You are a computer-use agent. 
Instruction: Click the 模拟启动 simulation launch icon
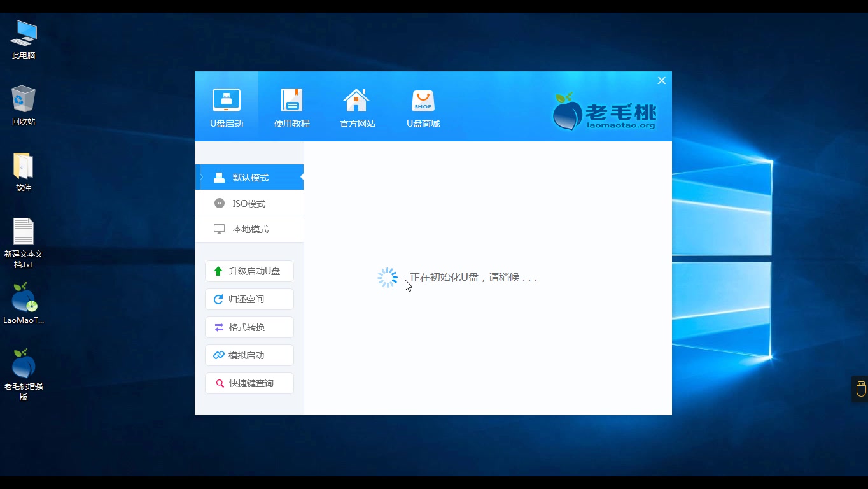coord(218,355)
